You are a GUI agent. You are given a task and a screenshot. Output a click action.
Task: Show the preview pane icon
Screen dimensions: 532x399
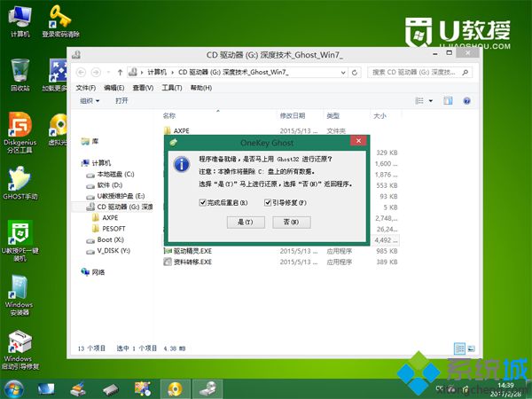tap(448, 101)
